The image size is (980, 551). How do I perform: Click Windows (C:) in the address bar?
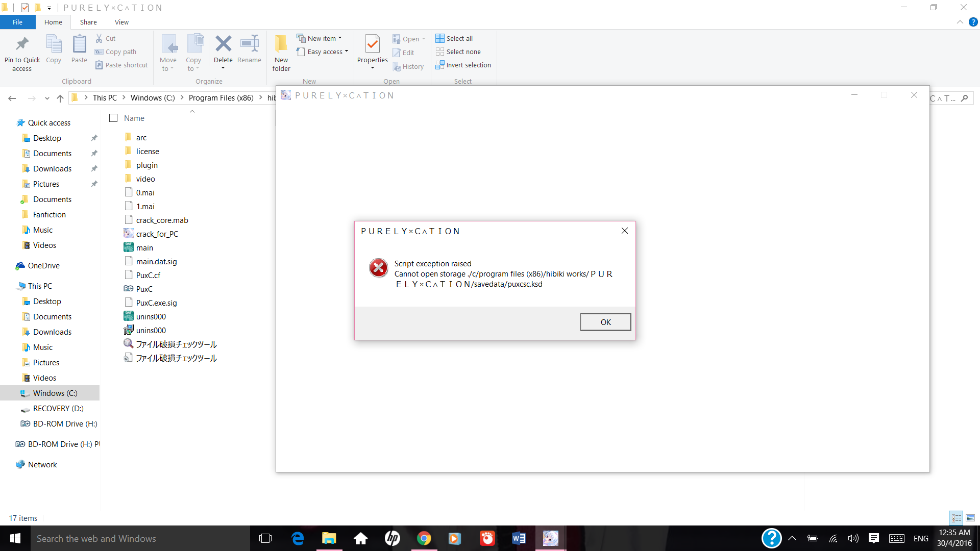click(153, 97)
